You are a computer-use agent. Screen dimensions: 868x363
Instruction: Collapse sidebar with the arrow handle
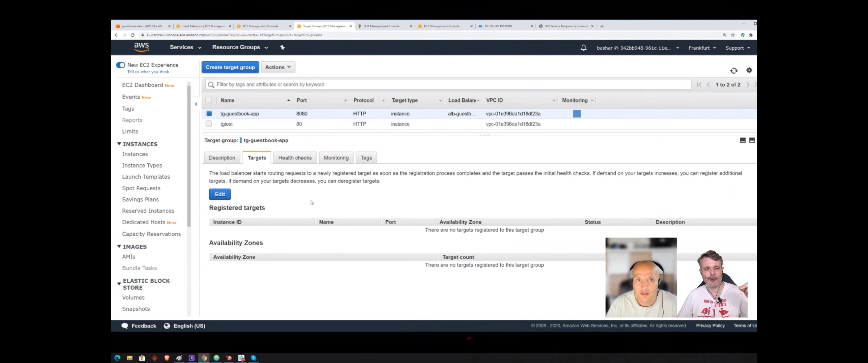(x=196, y=104)
